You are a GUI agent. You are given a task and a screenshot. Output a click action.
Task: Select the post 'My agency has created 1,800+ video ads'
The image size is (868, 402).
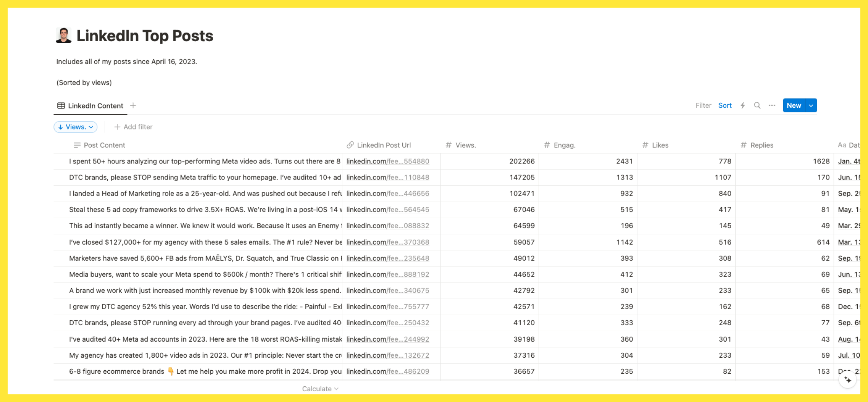205,355
